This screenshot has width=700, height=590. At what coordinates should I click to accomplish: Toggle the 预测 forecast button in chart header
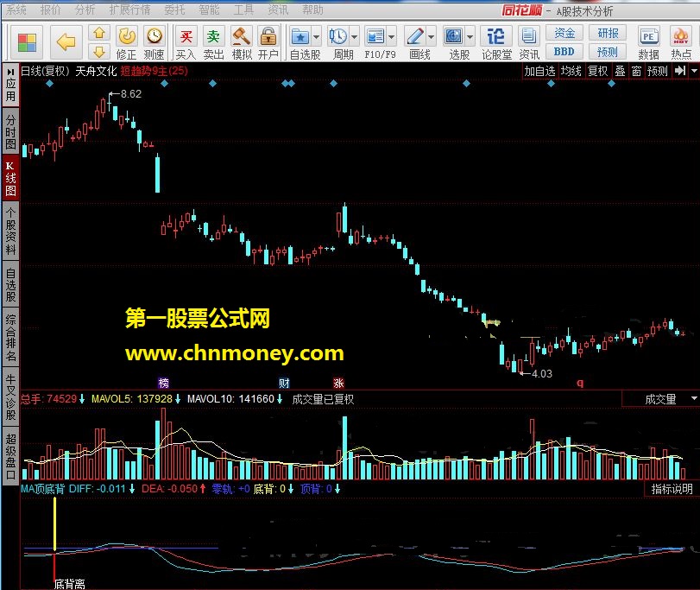tap(657, 71)
